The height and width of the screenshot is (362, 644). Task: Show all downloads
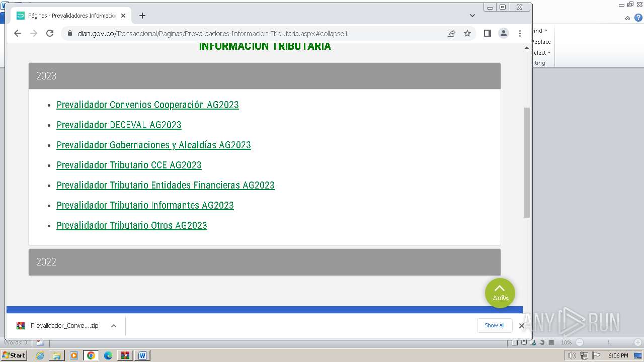pyautogui.click(x=495, y=325)
